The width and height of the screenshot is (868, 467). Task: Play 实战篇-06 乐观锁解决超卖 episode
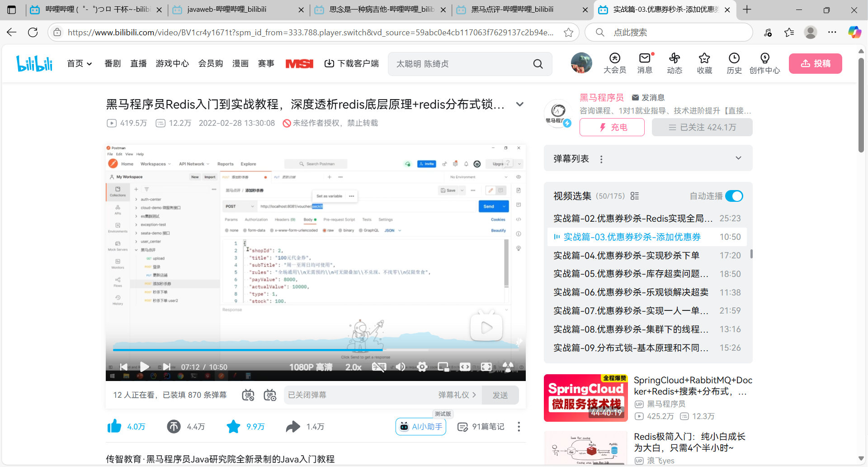coord(647,292)
